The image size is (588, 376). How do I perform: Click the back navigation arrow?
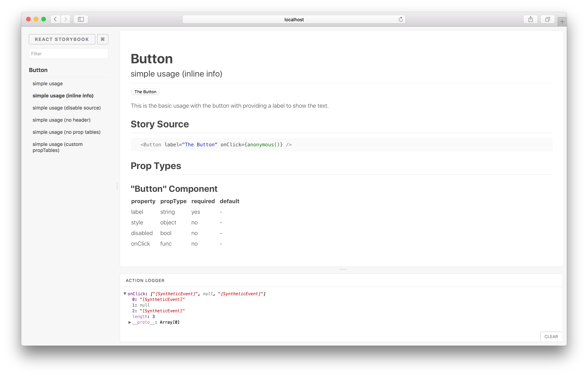pyautogui.click(x=55, y=19)
